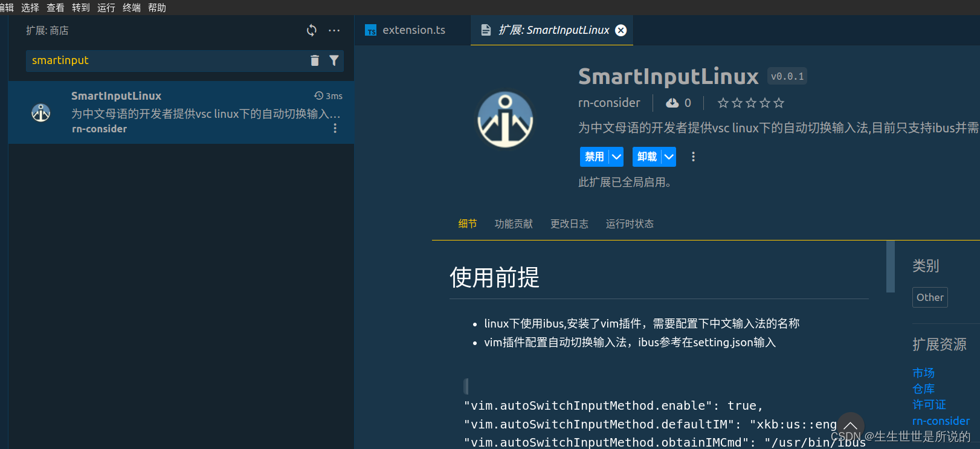Image resolution: width=980 pixels, height=449 pixels.
Task: Open the 选择 menu
Action: (30, 7)
